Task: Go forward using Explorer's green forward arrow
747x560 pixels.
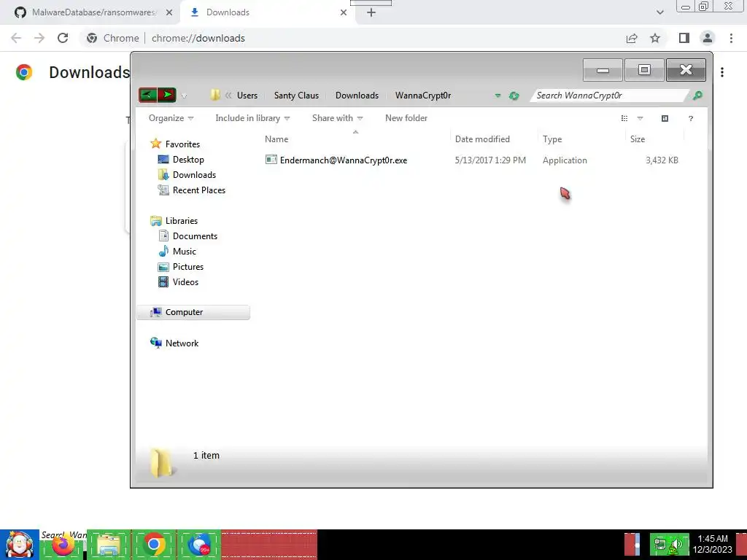Action: (x=167, y=95)
